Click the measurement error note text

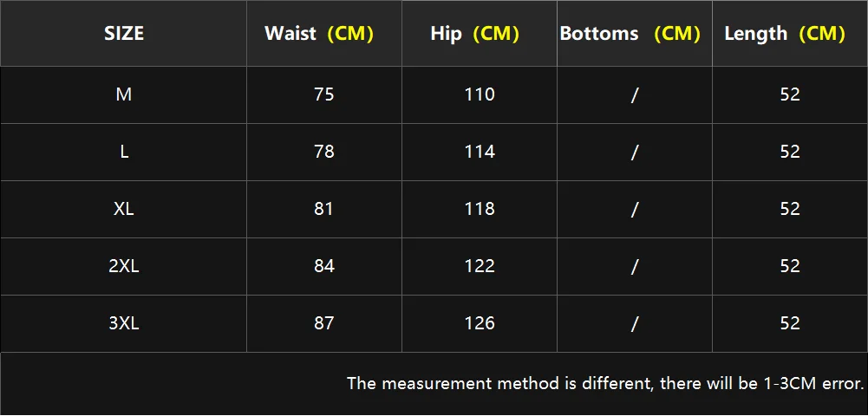[x=605, y=383]
